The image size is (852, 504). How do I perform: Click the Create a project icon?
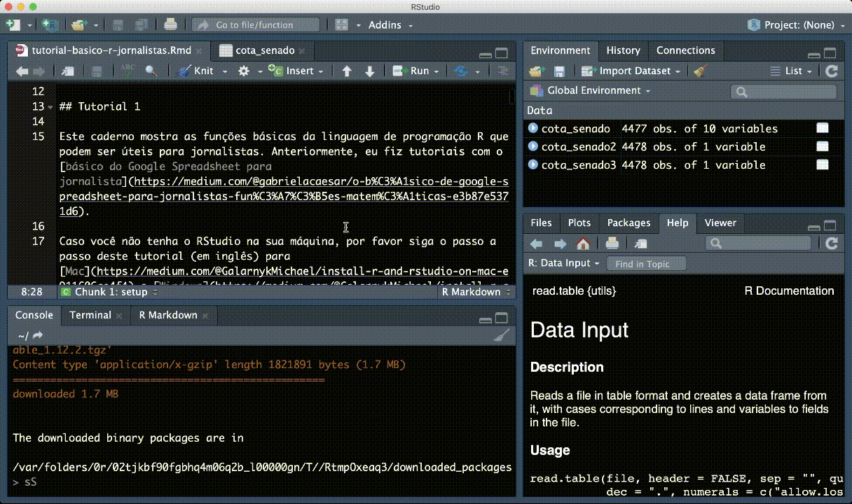click(x=49, y=24)
